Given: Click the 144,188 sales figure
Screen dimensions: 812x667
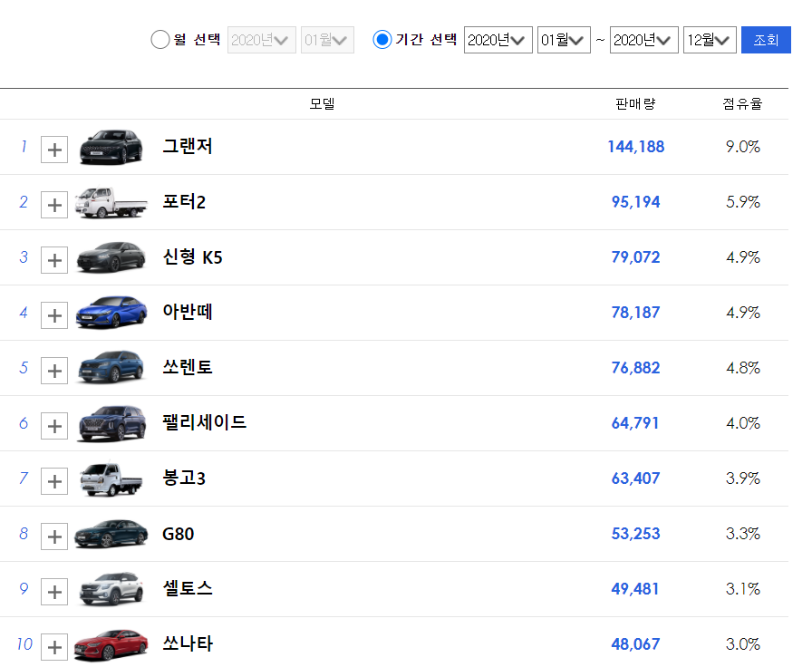Looking at the screenshot, I should (636, 147).
